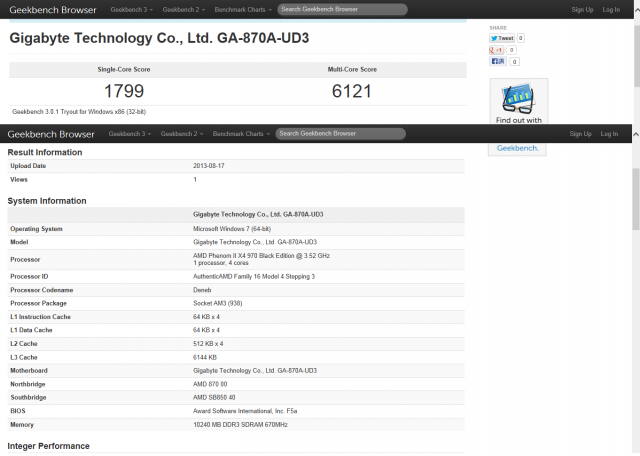Select the codename value 'Deneb'
The height and width of the screenshot is (456, 640).
coord(202,290)
